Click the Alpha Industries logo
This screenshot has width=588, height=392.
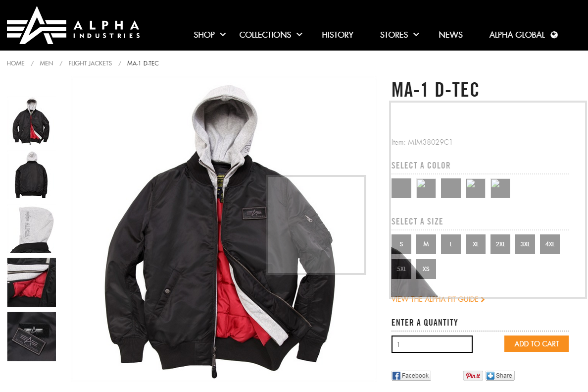[73, 25]
